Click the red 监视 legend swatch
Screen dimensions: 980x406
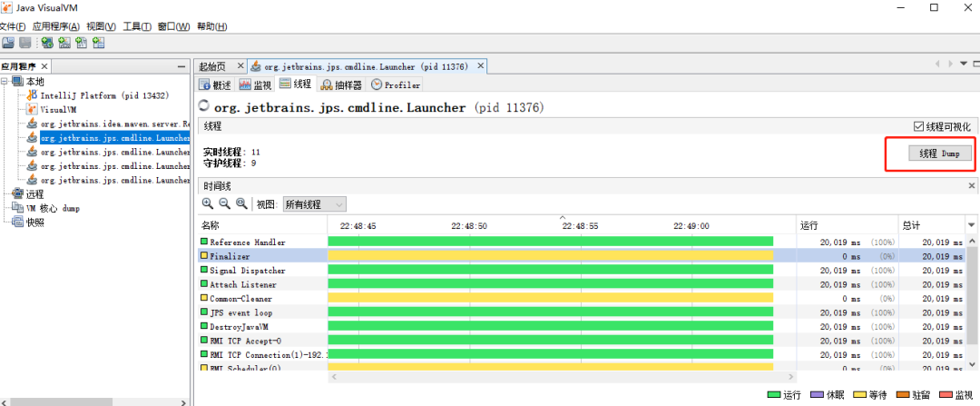point(946,395)
